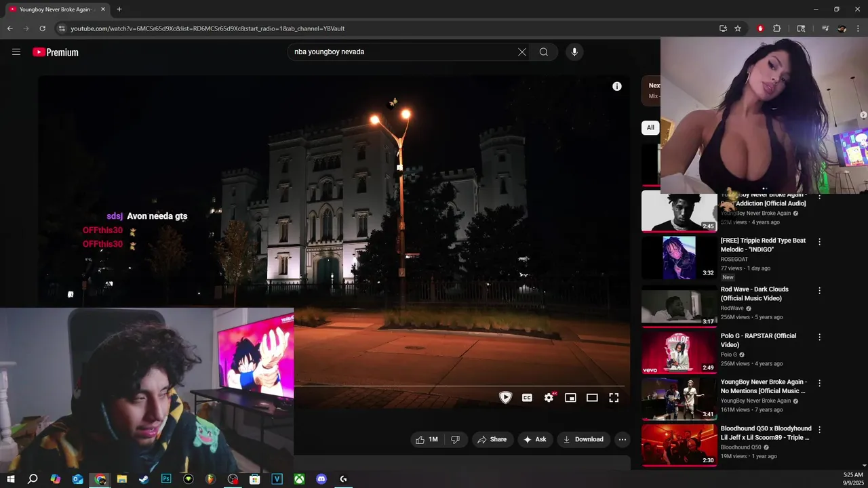The height and width of the screenshot is (488, 868).
Task: Click the Chrome address bar URL
Action: 208,28
